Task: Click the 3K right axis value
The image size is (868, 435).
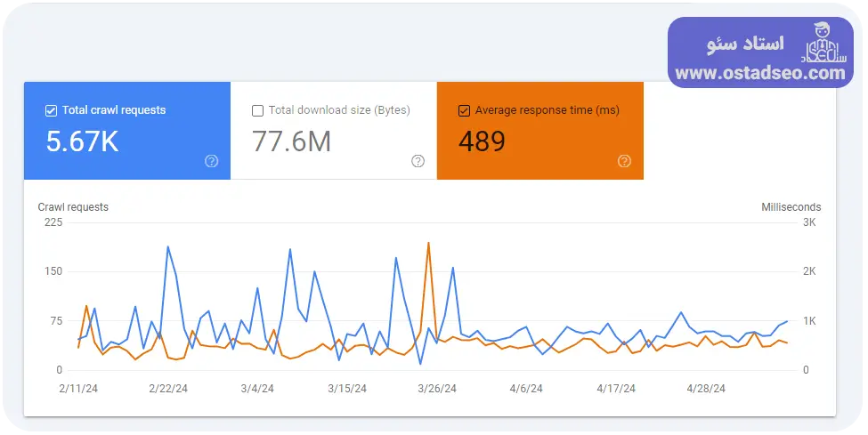Action: tap(809, 222)
